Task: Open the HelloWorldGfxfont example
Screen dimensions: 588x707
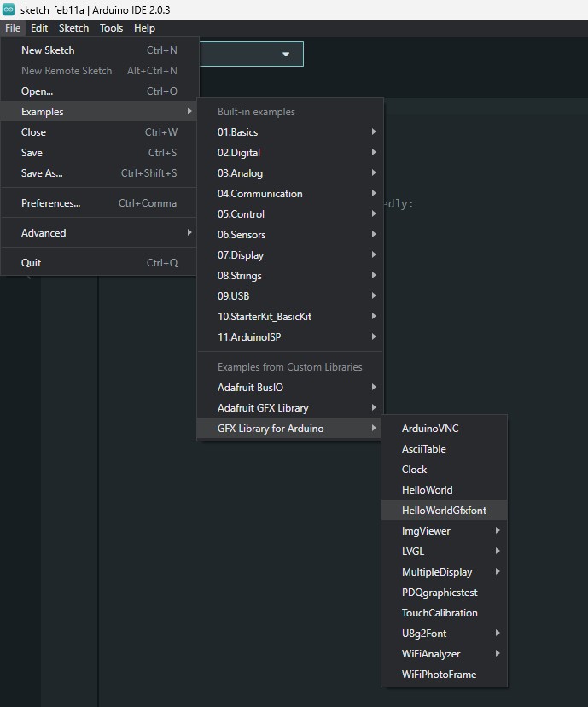Action: (445, 511)
